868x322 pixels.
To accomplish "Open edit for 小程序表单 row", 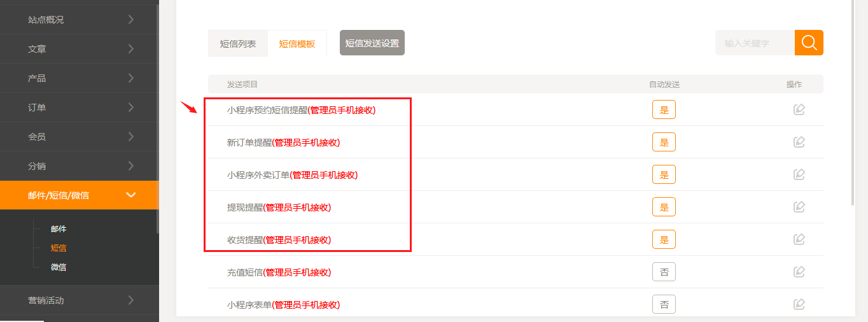I will click(x=799, y=304).
